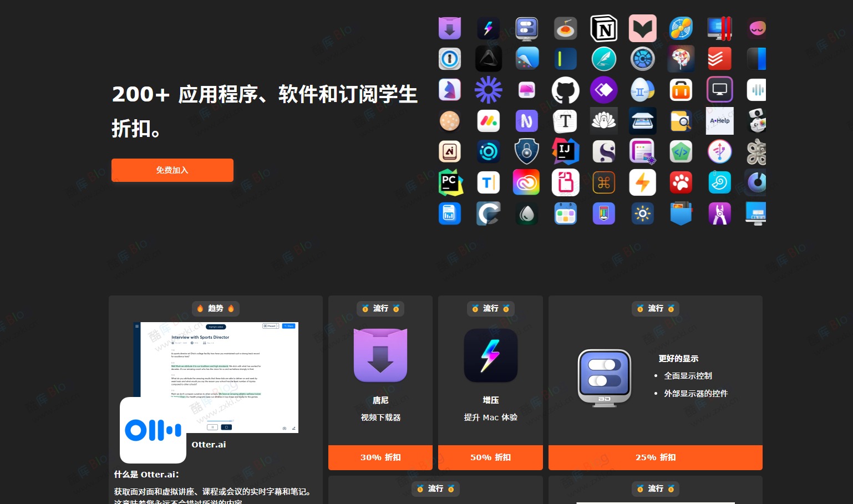Click the purple rainbow pencil icon
The width and height of the screenshot is (853, 504).
click(604, 213)
